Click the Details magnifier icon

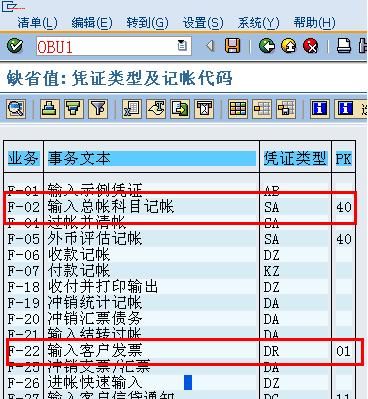[x=16, y=109]
